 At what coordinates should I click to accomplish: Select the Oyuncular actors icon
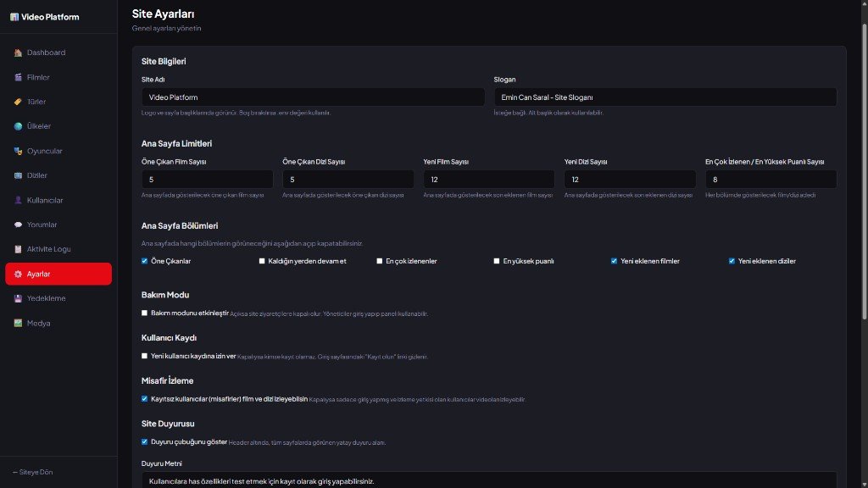19,151
